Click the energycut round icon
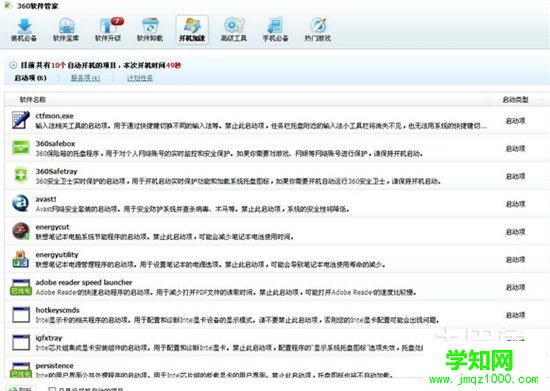The image size is (550, 391). 21,231
